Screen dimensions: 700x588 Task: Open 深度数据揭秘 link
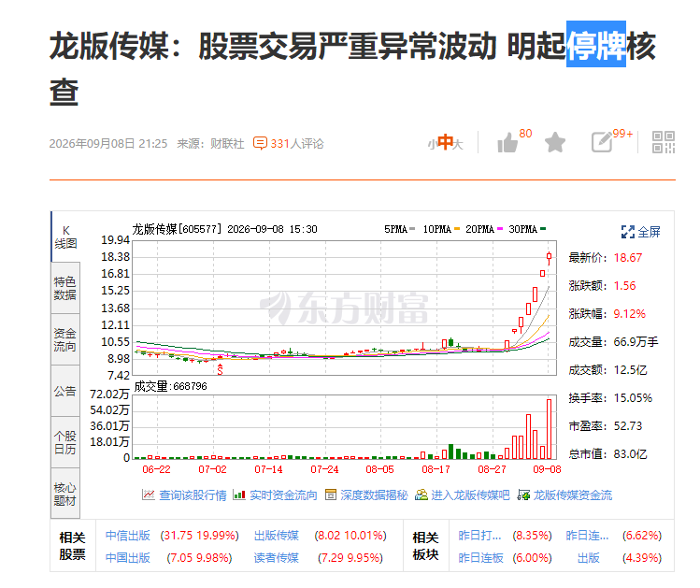point(374,495)
